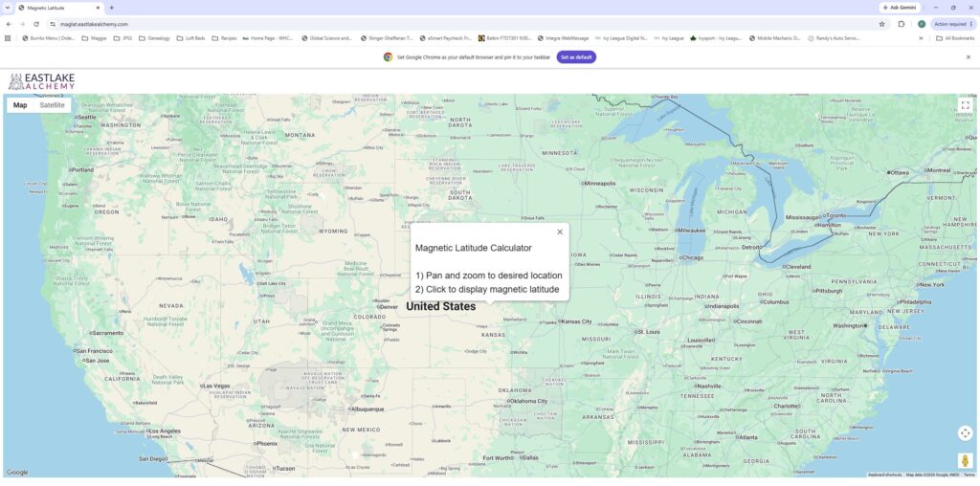Dismiss the default browser notification bar

(x=969, y=56)
